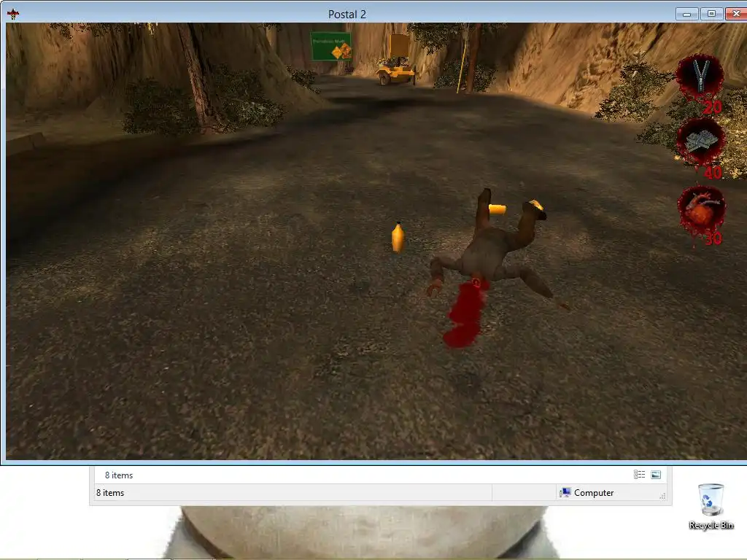
Task: Open the Recycle Bin desktop icon
Action: [x=711, y=507]
